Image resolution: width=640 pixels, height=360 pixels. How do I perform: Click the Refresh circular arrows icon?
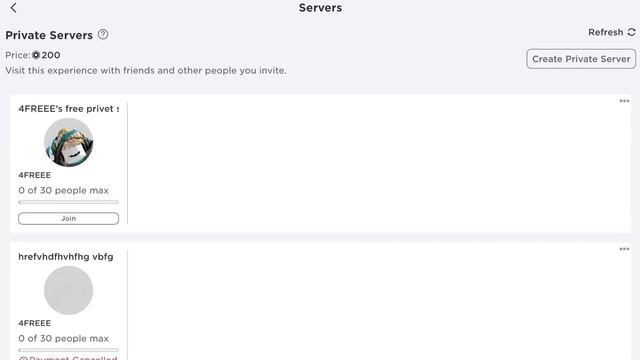pyautogui.click(x=631, y=32)
